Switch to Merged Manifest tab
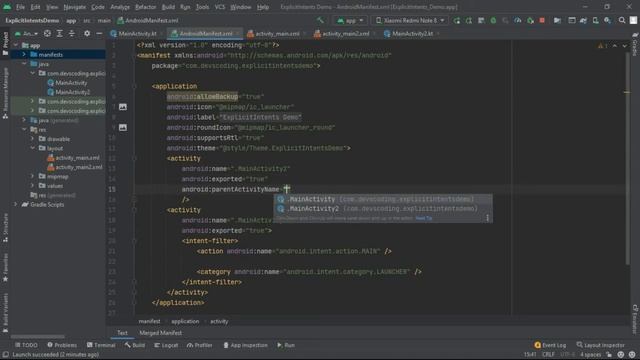640x360 pixels. pos(160,333)
